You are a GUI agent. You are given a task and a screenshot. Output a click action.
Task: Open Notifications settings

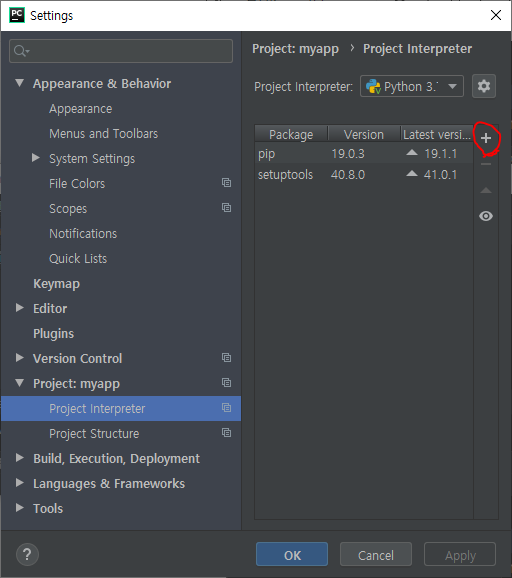point(83,234)
